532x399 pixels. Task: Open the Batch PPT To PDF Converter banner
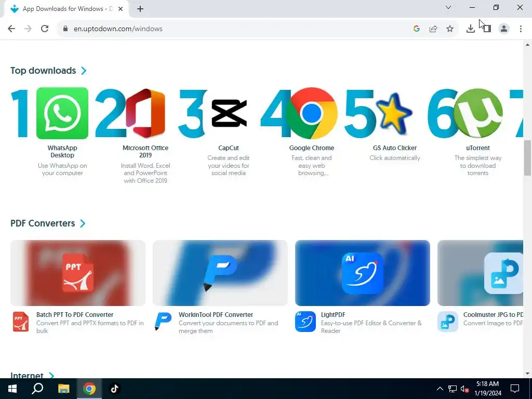pyautogui.click(x=78, y=273)
